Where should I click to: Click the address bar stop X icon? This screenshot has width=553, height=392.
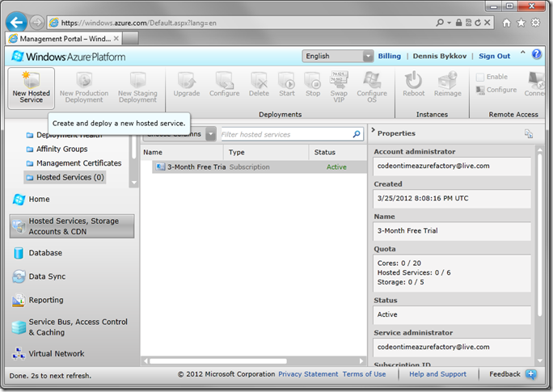pos(487,23)
